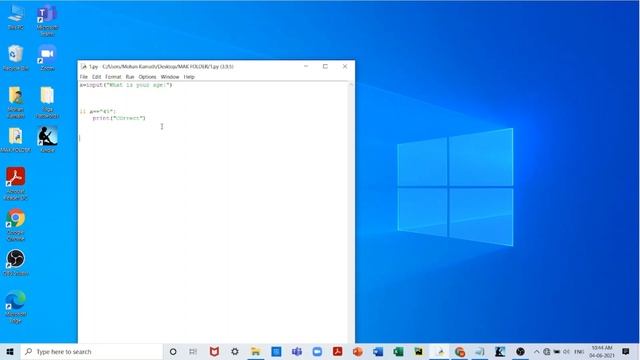Open the Window menu in IDLE editor
The height and width of the screenshot is (360, 640).
click(170, 77)
